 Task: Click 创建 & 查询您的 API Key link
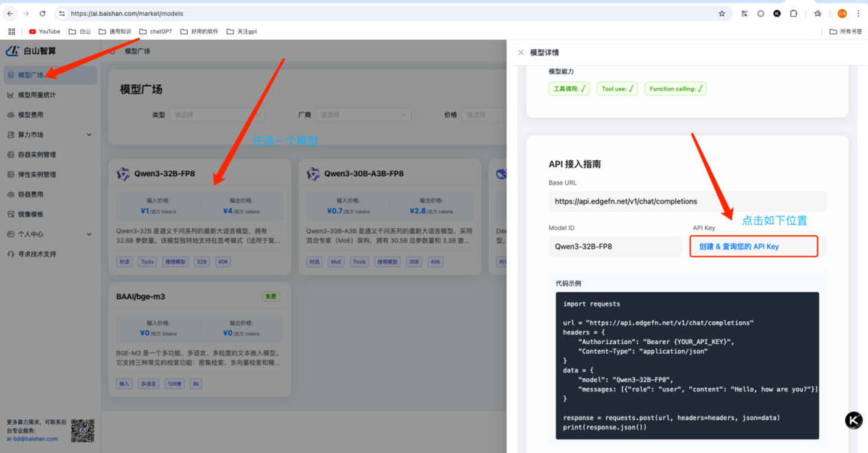click(739, 247)
